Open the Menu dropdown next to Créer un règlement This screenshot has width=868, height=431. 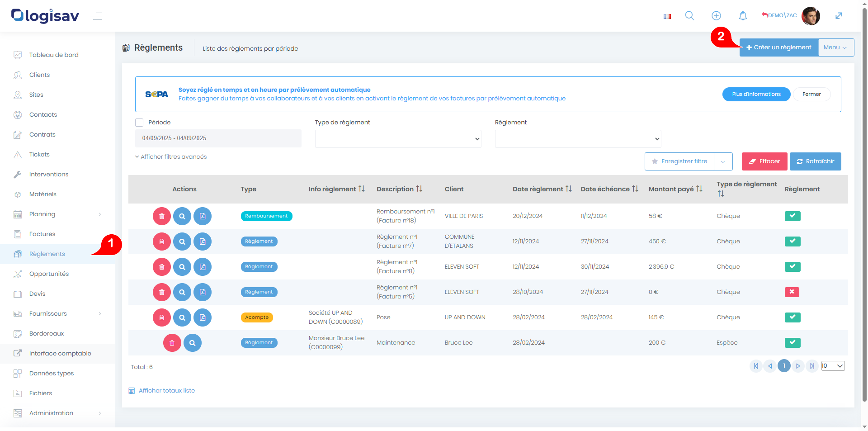tap(835, 47)
